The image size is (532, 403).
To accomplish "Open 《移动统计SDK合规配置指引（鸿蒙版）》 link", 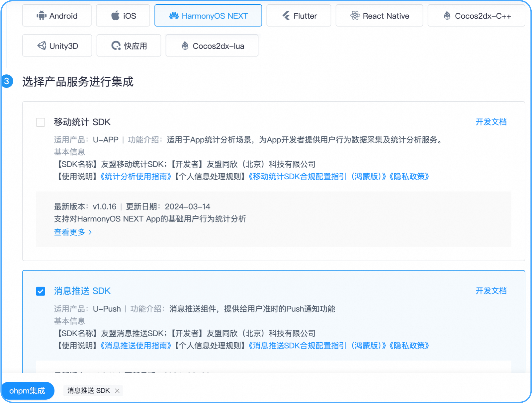I will [x=318, y=177].
